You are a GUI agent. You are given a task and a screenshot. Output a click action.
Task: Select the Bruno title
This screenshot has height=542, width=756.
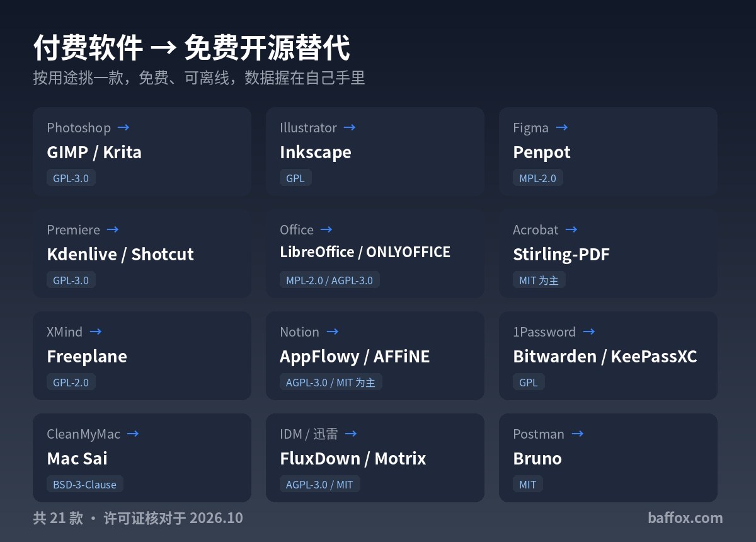(x=537, y=458)
